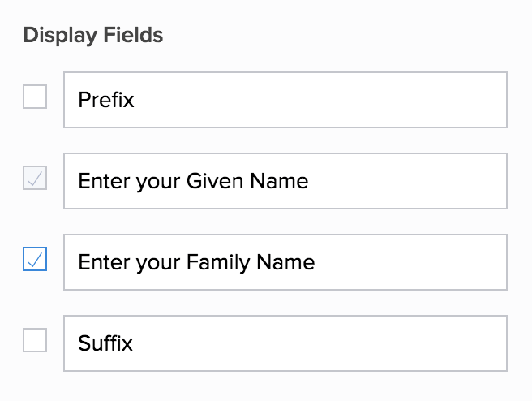Toggle the grayed-out Given Name checkbox
The height and width of the screenshot is (401, 532).
[x=35, y=179]
